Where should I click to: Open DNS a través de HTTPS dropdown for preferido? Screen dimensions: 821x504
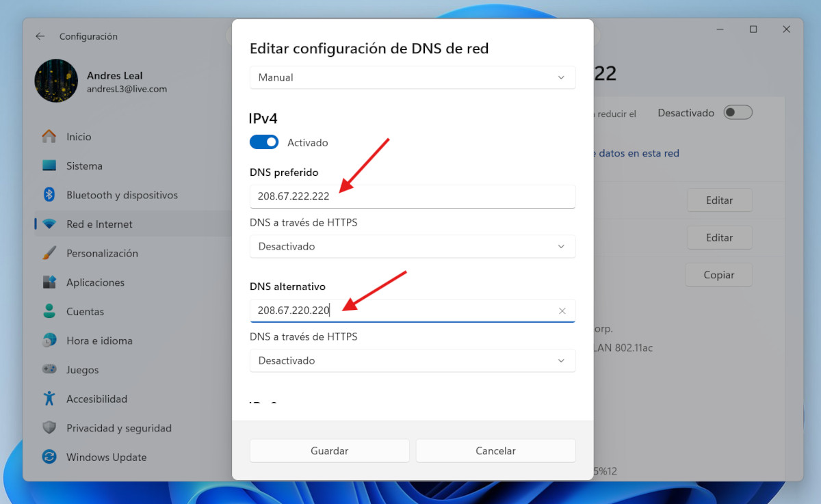tap(413, 246)
